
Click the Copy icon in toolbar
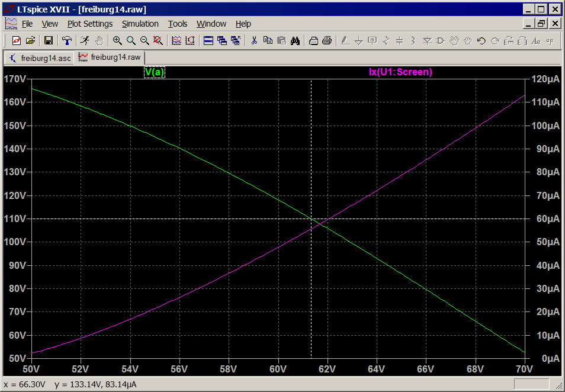click(x=268, y=41)
